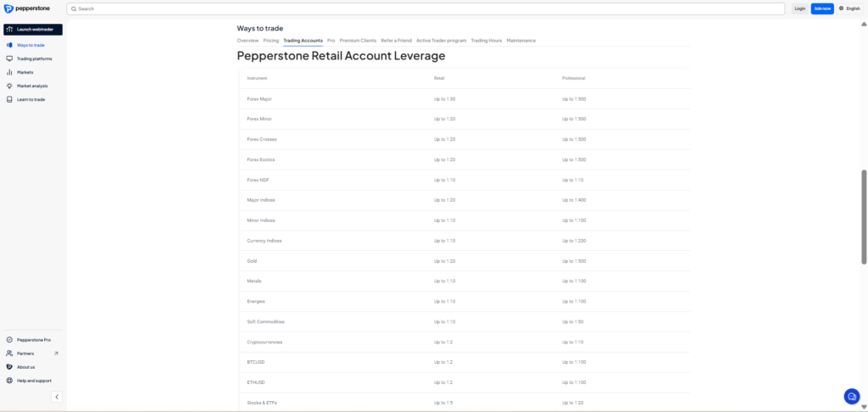Click the Help and support globe icon
Image resolution: width=868 pixels, height=412 pixels.
(8, 381)
